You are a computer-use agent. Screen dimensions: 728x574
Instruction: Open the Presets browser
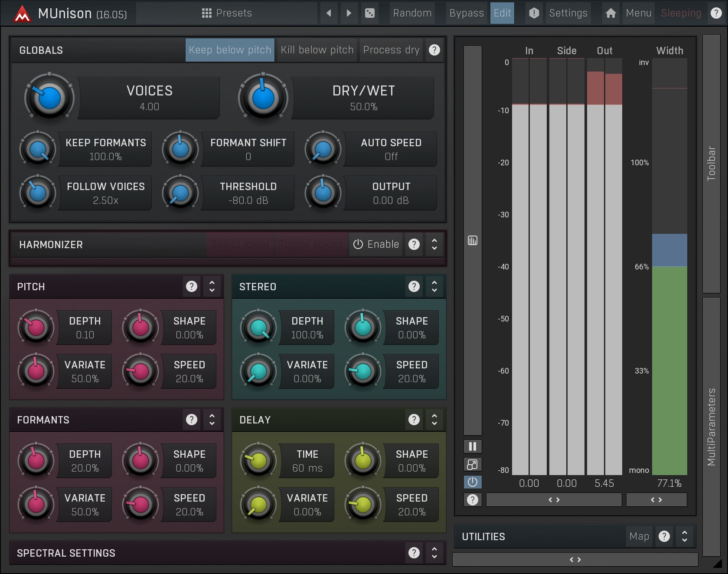pos(227,13)
